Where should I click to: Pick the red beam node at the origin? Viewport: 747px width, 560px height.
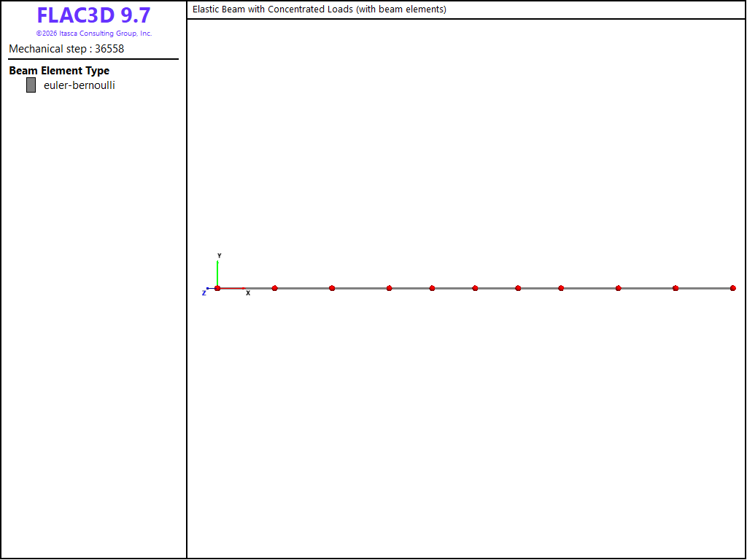click(x=217, y=288)
